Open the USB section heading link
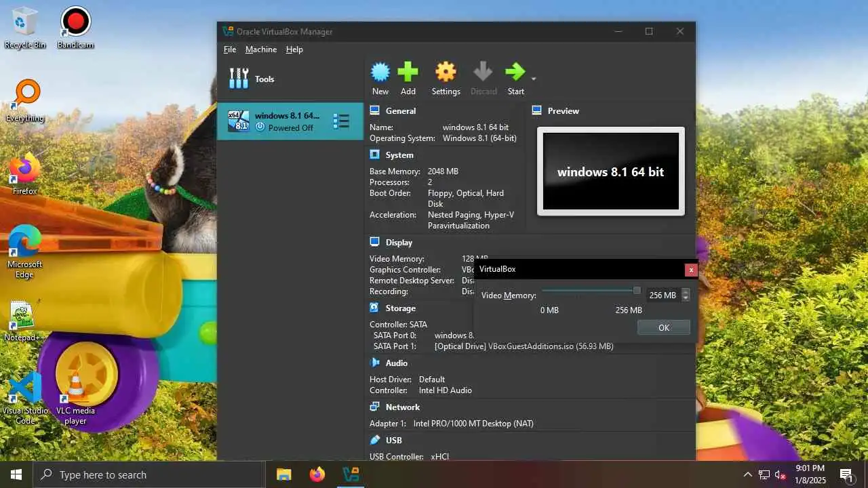This screenshot has width=868, height=488. 394,440
